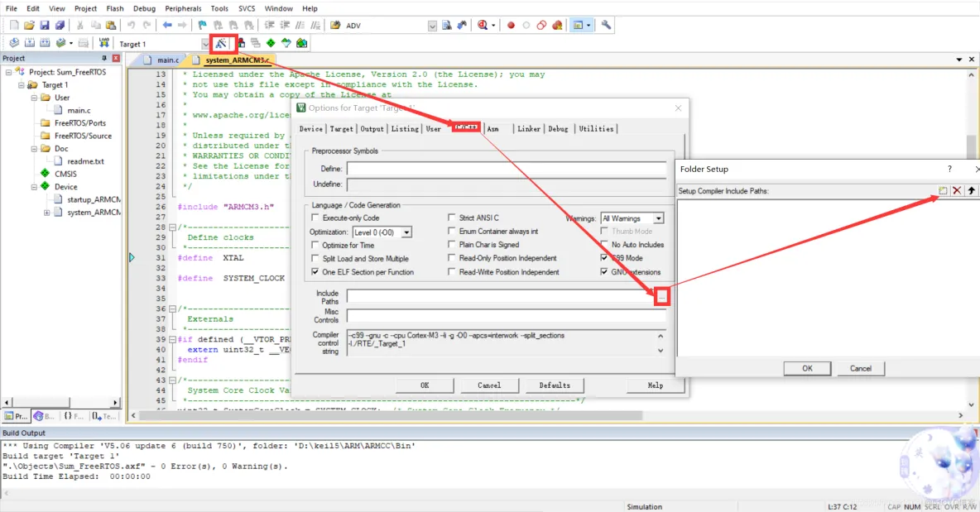Screen dimensions: 980x512
Task: Check the Strict ANSI C option
Action: click(x=451, y=218)
